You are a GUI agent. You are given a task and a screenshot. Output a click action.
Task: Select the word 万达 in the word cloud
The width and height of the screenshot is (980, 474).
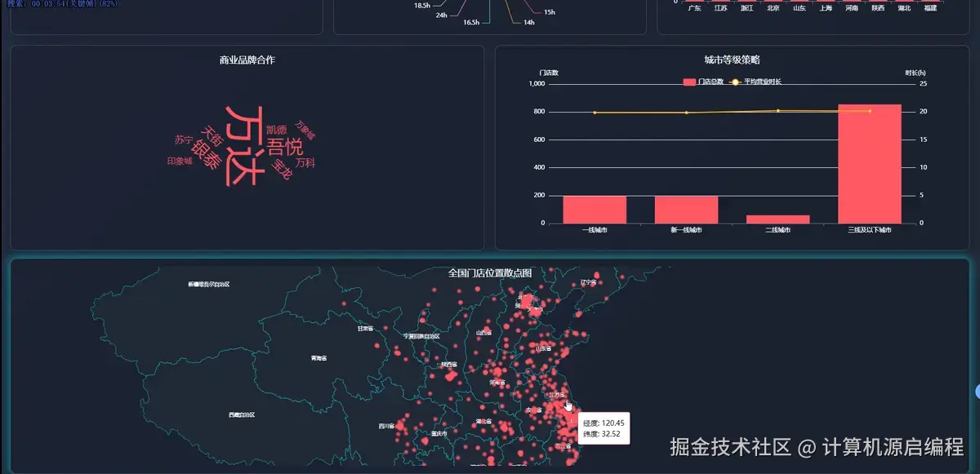coord(244,145)
